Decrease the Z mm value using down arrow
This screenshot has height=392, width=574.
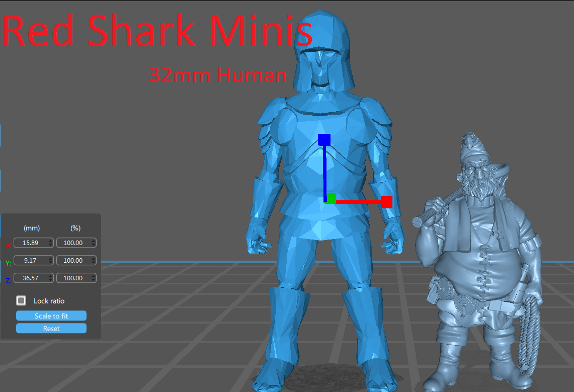point(50,280)
